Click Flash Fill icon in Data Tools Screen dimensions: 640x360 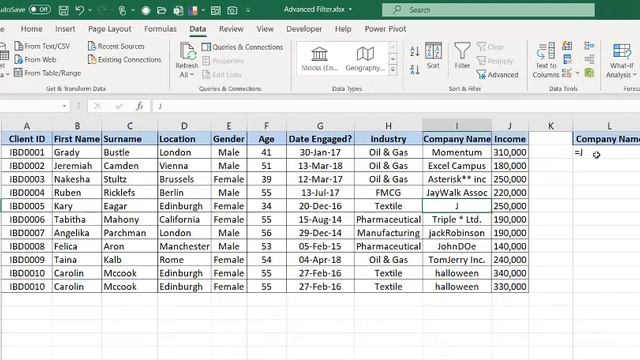567,46
